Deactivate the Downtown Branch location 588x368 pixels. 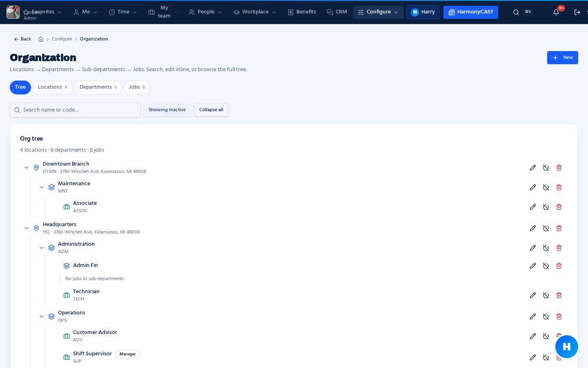[546, 168]
